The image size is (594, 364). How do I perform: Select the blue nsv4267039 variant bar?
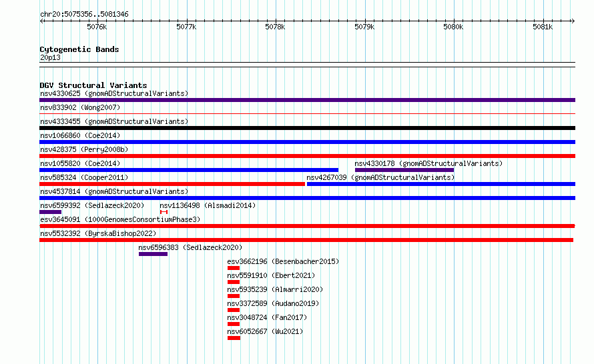tap(441, 184)
